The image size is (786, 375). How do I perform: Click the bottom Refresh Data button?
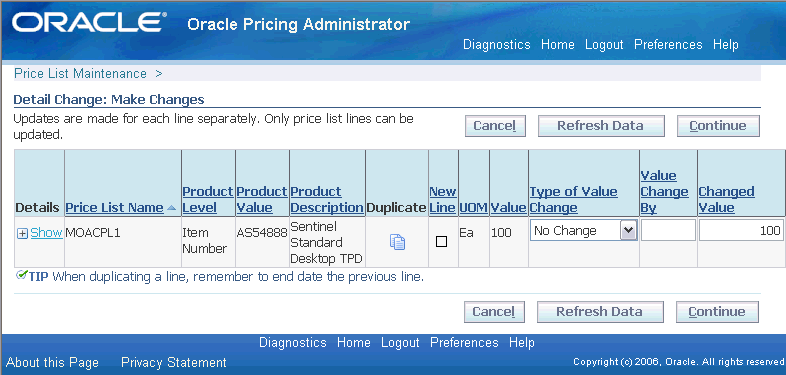click(600, 311)
